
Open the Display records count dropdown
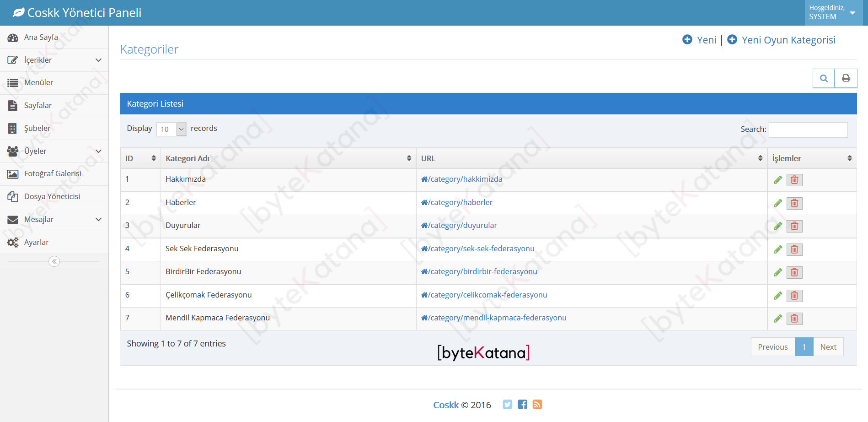click(x=171, y=129)
